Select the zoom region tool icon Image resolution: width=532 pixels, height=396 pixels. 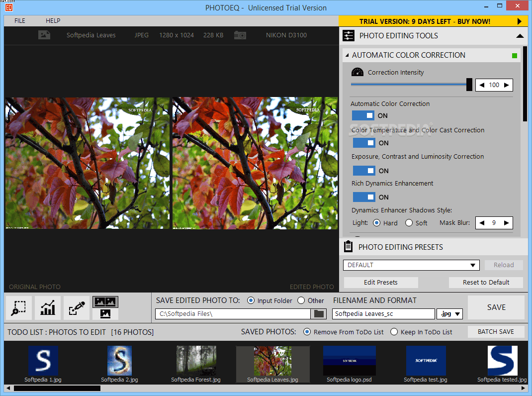19,308
